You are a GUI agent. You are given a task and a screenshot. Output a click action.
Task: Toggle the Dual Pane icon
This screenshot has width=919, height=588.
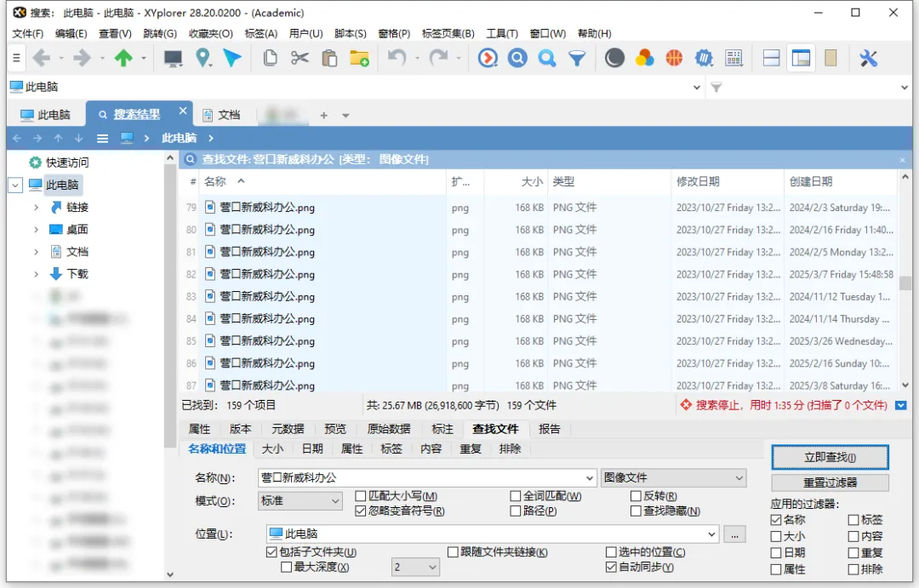tap(771, 58)
